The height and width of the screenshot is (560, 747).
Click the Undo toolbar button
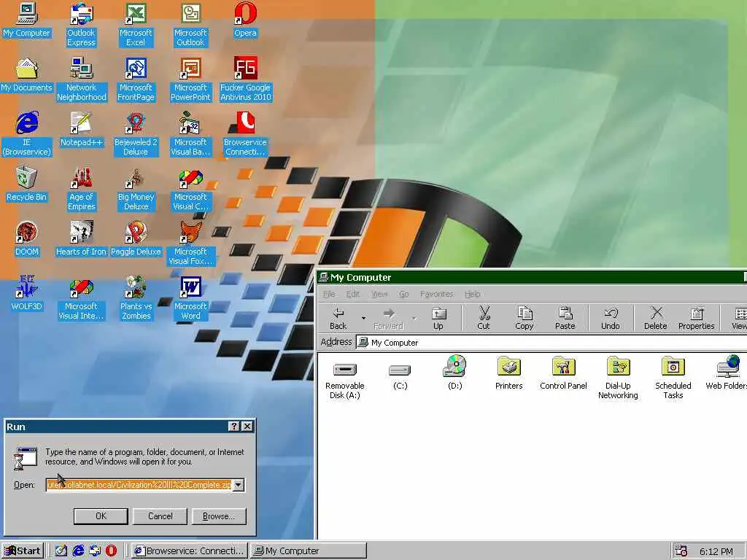point(611,319)
